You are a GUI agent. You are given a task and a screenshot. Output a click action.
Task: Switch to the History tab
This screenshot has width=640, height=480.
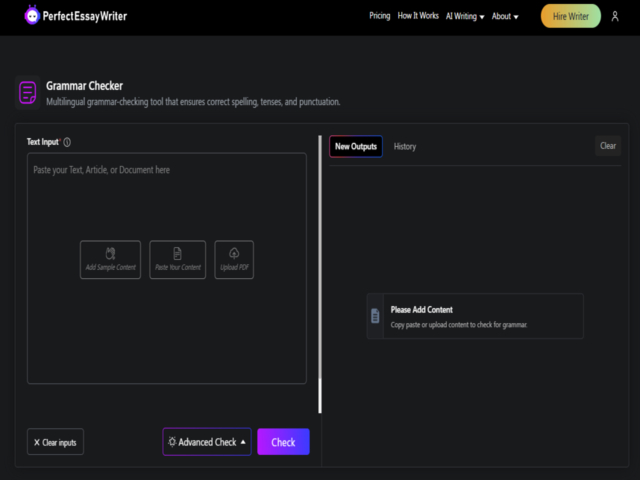[405, 146]
